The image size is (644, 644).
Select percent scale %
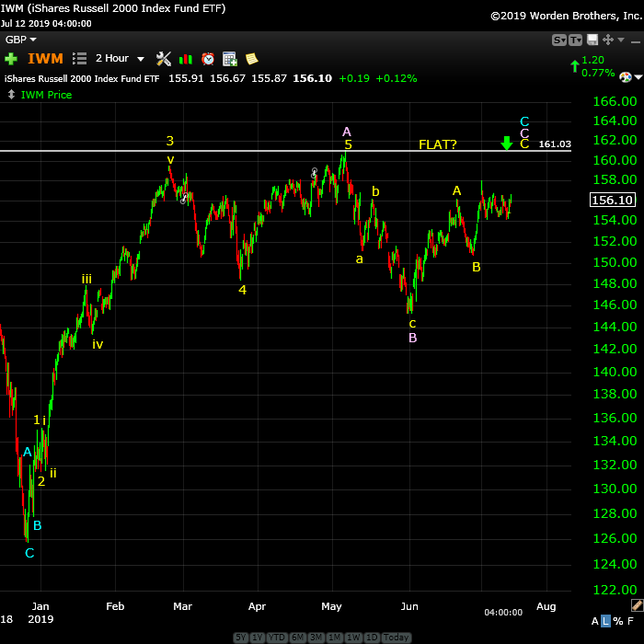pos(617,621)
